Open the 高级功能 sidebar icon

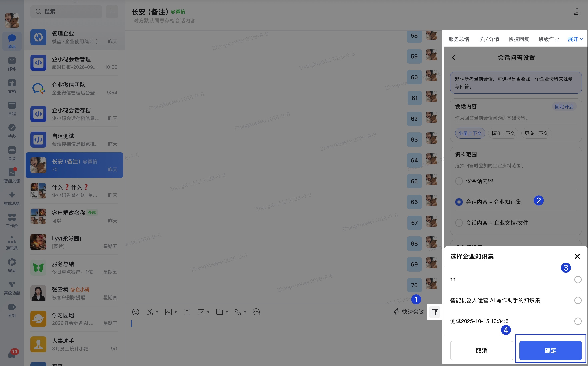(12, 288)
